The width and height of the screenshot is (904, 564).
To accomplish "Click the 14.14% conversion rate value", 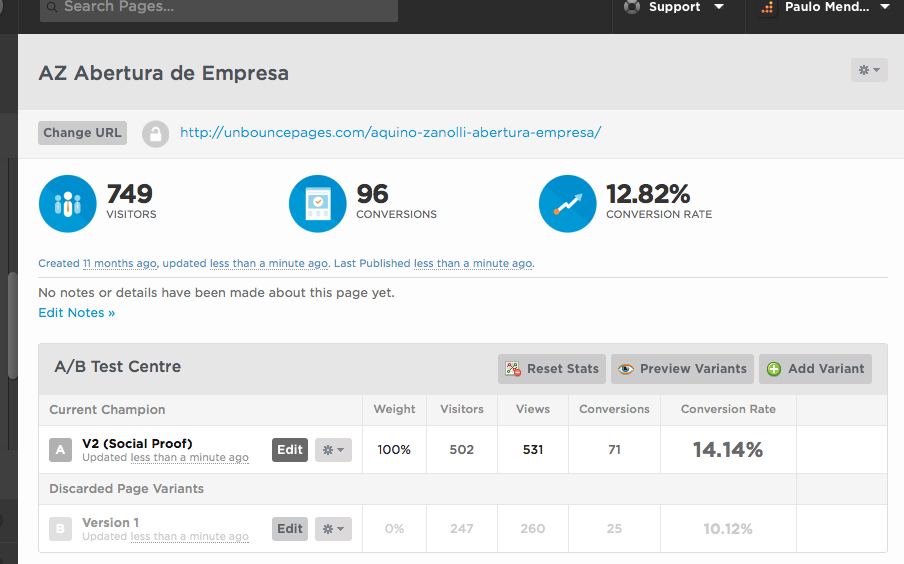I will pyautogui.click(x=728, y=450).
